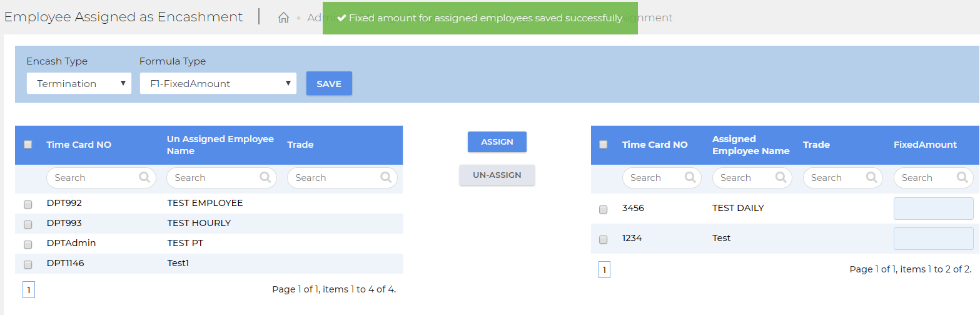Click search icon in assigned Time Card NO filter

(690, 177)
